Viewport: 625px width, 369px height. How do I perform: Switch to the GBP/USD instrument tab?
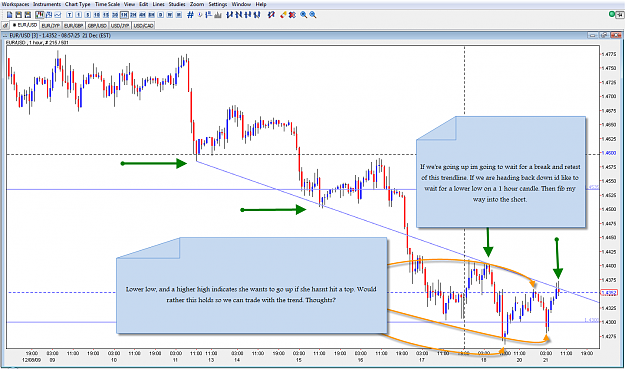(x=97, y=26)
